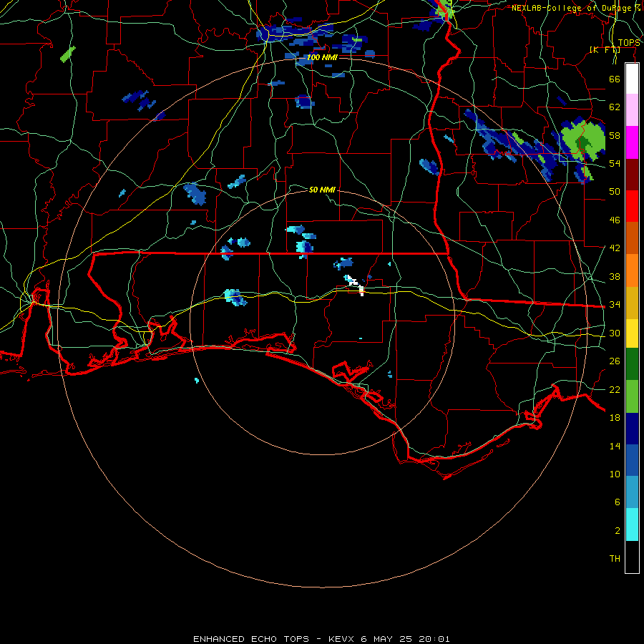Click the "ENHANCED ECHO TOPS" caption text
Viewport: 644px width, 644px height.
tap(251, 639)
